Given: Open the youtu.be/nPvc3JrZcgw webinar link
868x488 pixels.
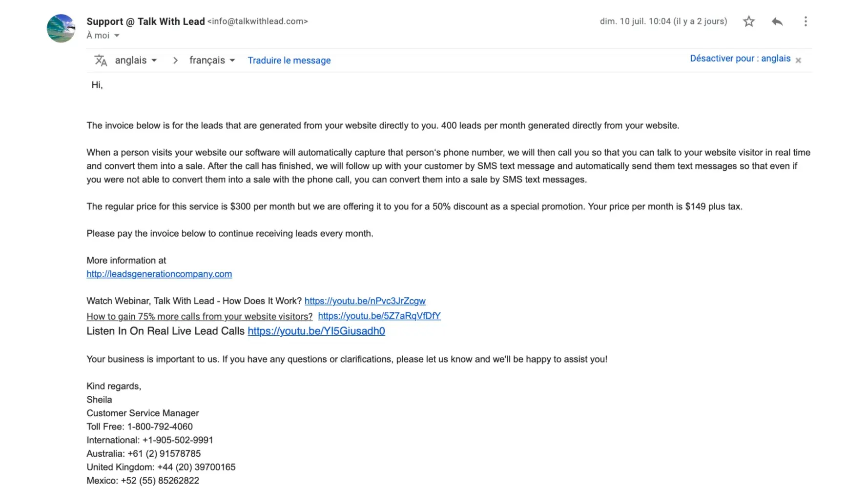Looking at the screenshot, I should point(365,301).
